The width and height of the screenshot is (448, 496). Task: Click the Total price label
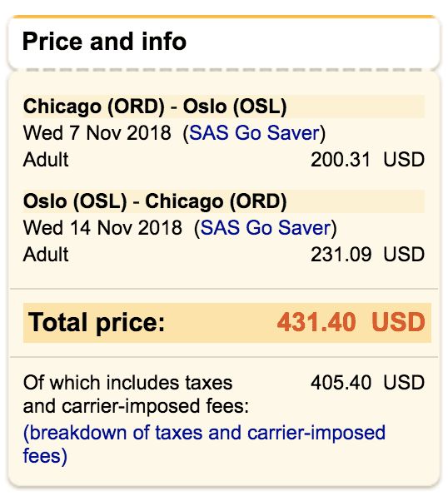click(x=97, y=323)
